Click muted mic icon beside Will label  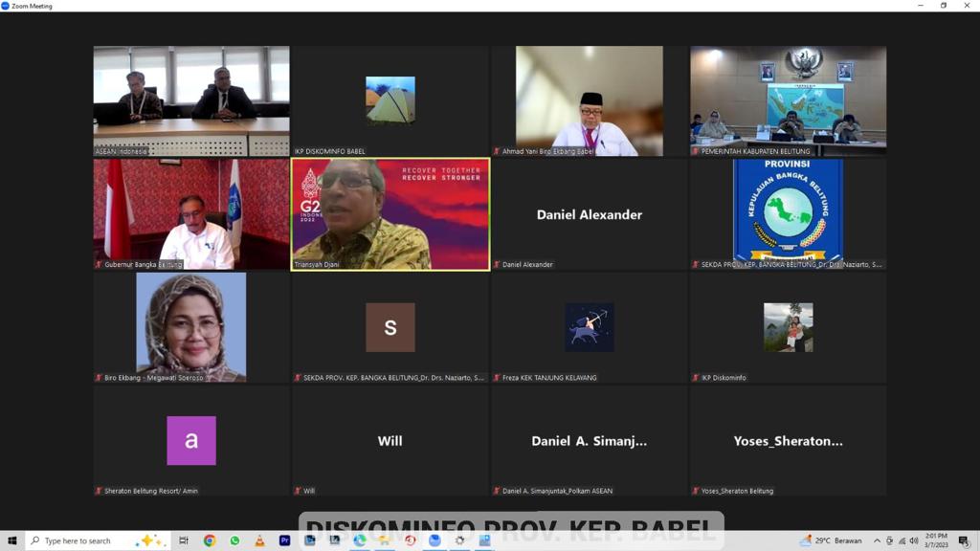click(x=298, y=491)
